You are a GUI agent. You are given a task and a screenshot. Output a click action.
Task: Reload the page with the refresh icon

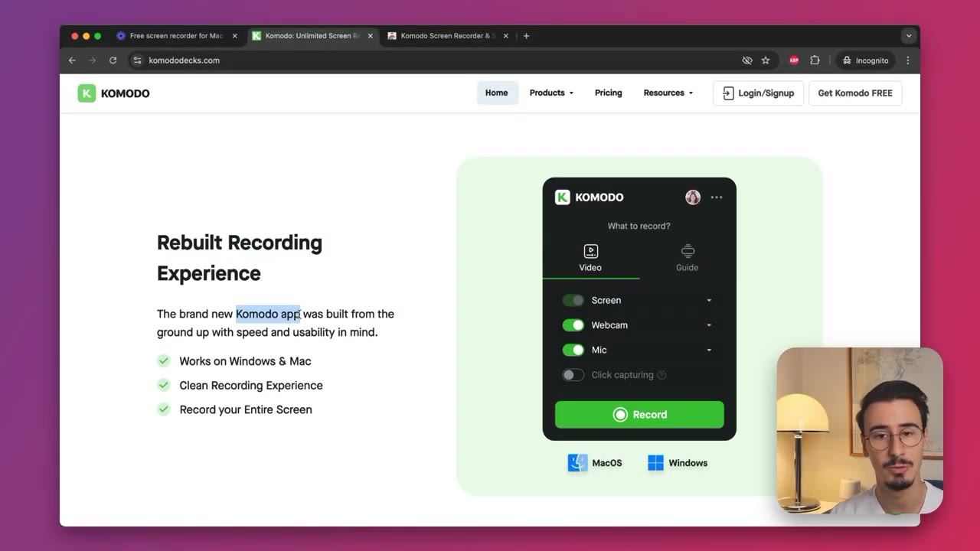tap(113, 60)
